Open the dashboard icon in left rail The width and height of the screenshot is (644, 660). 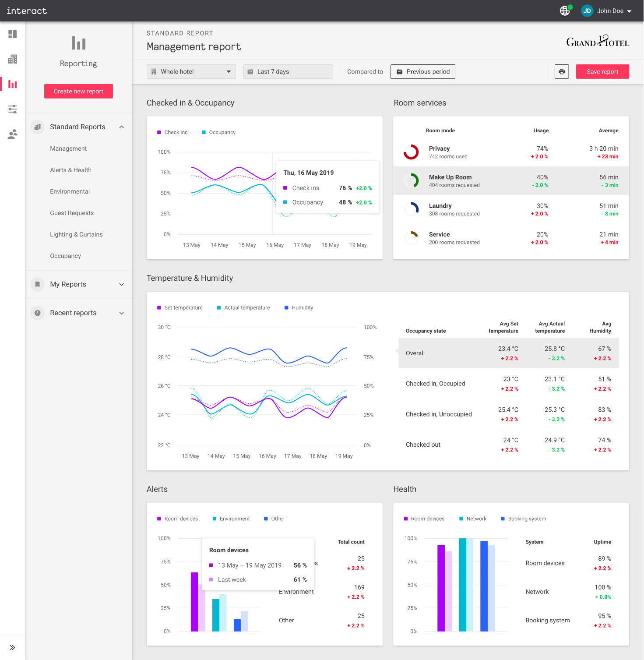(12, 34)
